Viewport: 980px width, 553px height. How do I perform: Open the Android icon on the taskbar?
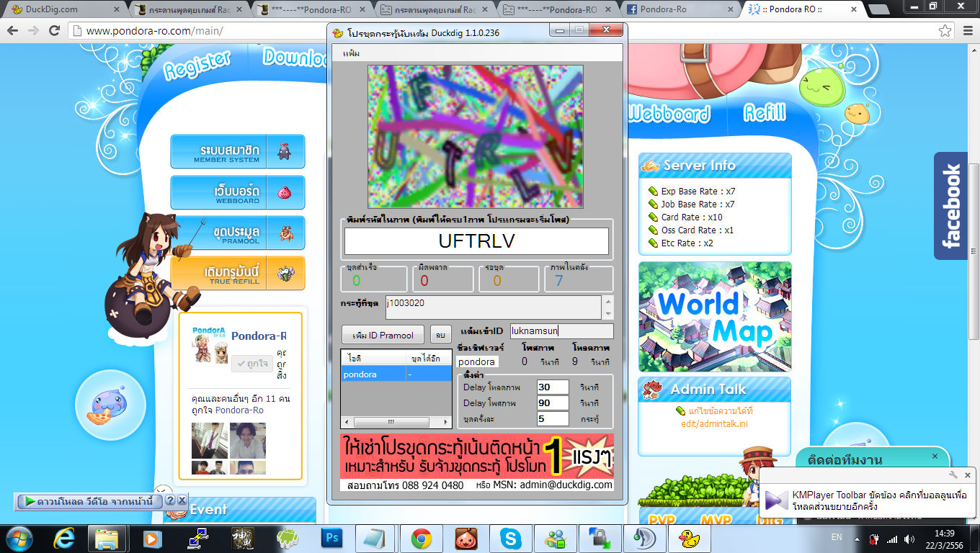288,538
